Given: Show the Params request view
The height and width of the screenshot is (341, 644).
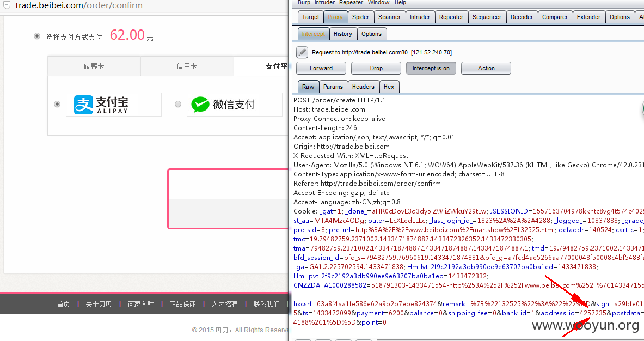Looking at the screenshot, I should pos(333,87).
